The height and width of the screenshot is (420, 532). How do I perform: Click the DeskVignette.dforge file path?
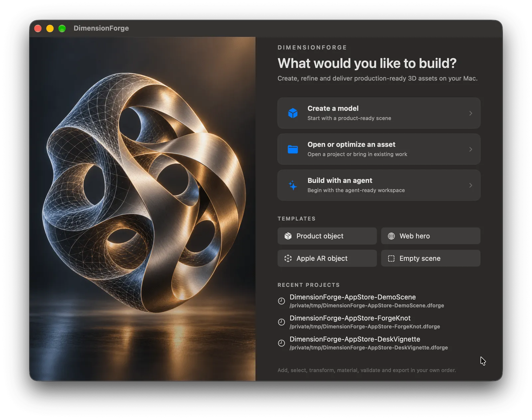[x=369, y=347]
